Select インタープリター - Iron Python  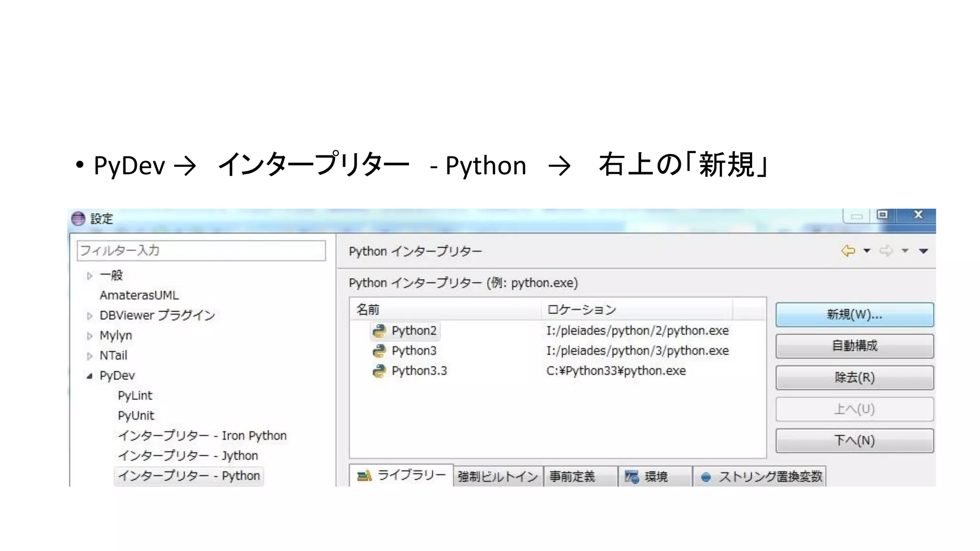tap(202, 436)
